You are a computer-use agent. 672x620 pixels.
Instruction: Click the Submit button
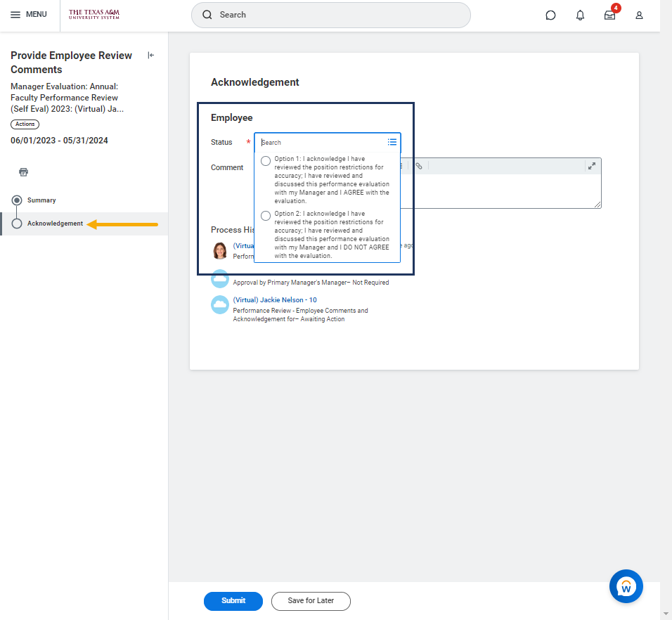pyautogui.click(x=233, y=601)
